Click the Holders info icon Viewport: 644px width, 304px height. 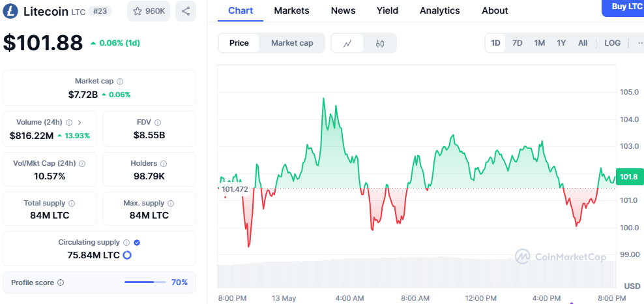click(x=164, y=164)
